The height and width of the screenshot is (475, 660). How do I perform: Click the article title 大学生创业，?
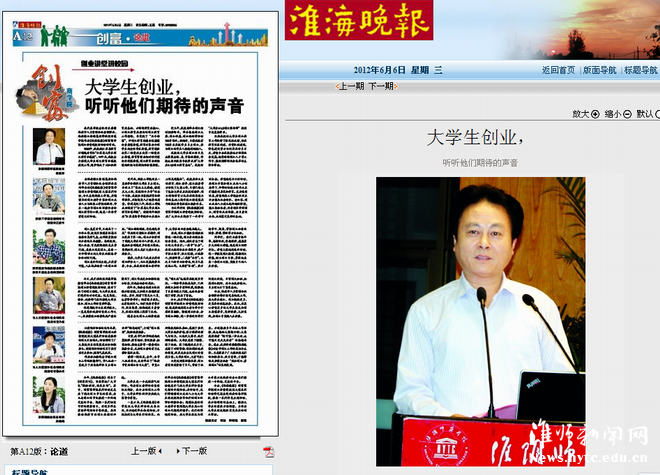point(475,138)
